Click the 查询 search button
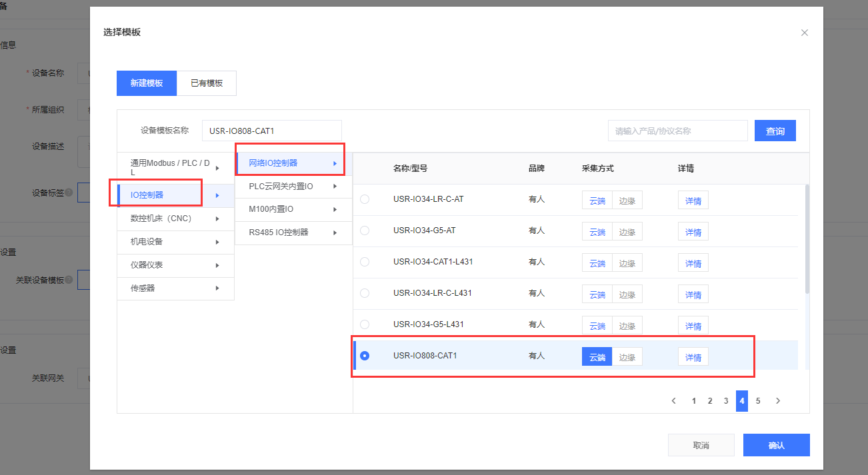This screenshot has width=868, height=475. point(775,131)
